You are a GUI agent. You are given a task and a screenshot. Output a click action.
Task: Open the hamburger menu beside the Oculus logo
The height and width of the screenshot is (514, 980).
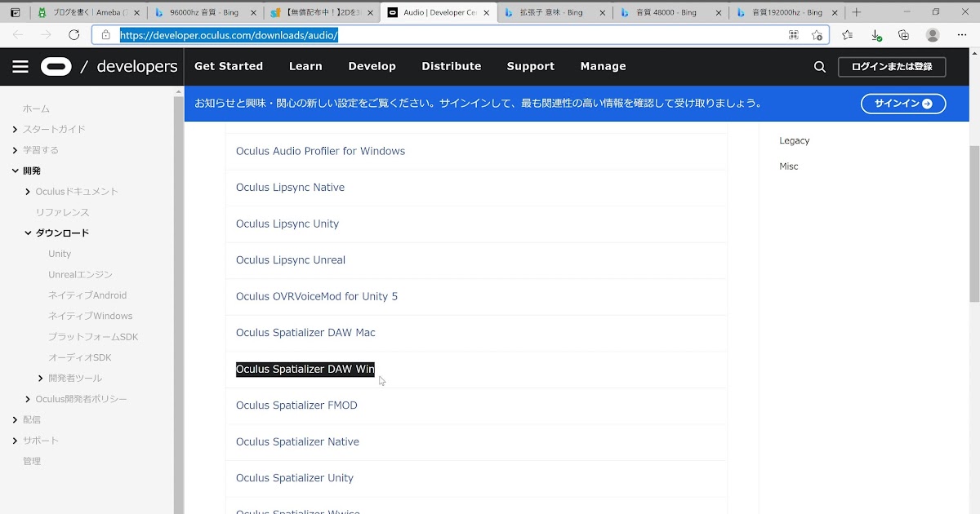click(x=20, y=67)
